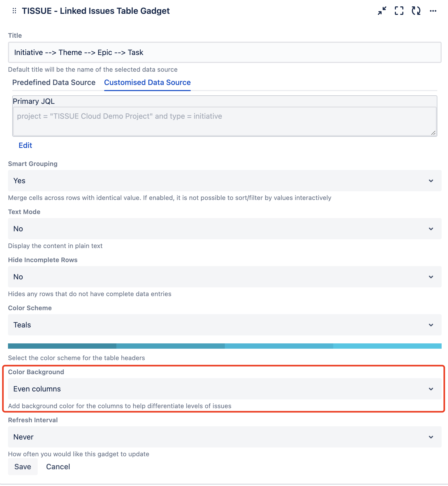Click the Save button
The height and width of the screenshot is (486, 448).
click(x=23, y=467)
